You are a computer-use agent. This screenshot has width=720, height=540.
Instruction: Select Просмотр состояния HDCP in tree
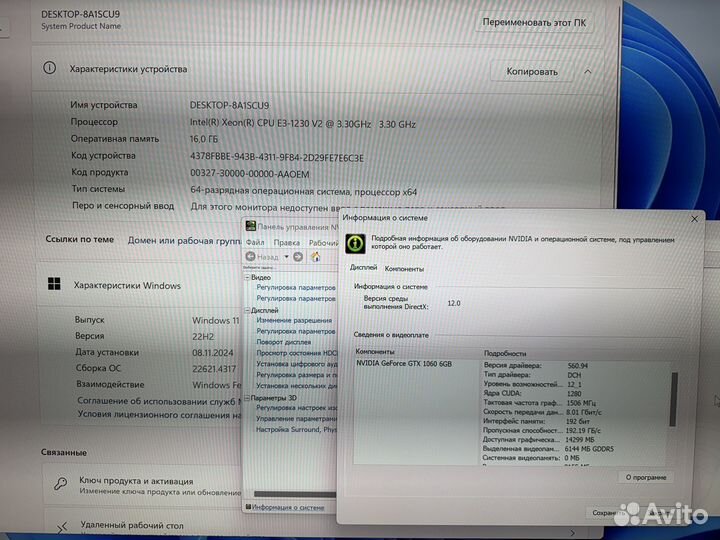pos(296,353)
